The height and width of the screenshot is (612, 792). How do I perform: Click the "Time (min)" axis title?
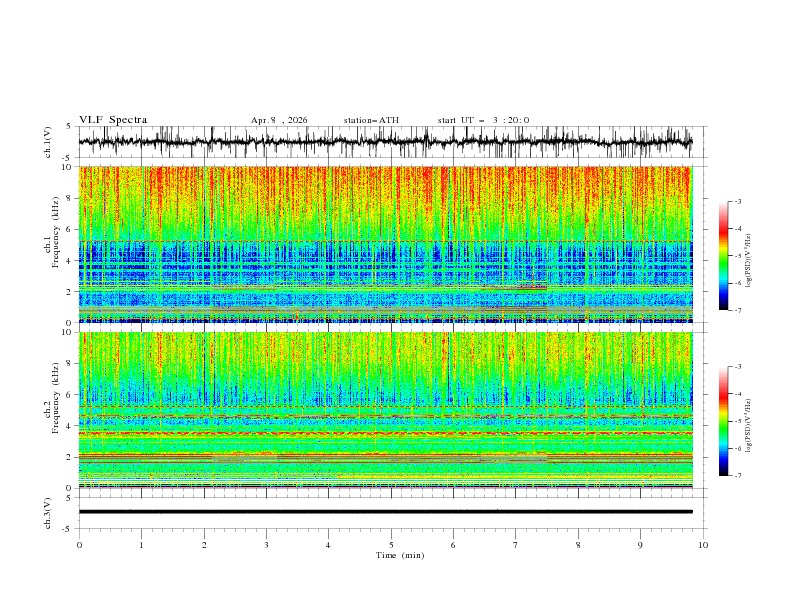tap(400, 555)
